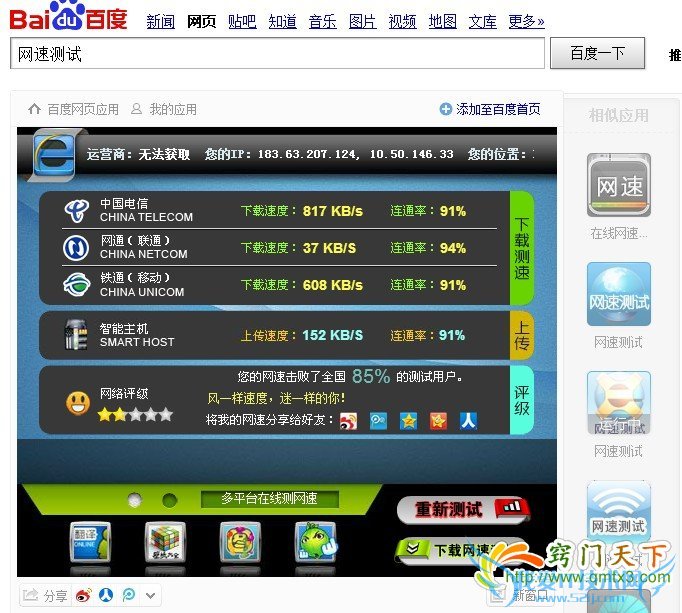Screen dimensions: 682x613
Task: Share speed result to QQ Zone star icon
Action: click(x=408, y=421)
